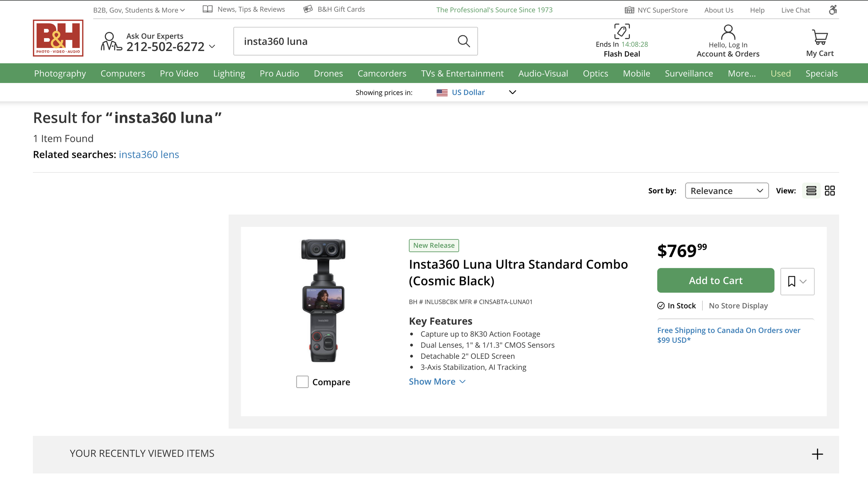Open the Computers category
868x502 pixels.
coord(123,74)
